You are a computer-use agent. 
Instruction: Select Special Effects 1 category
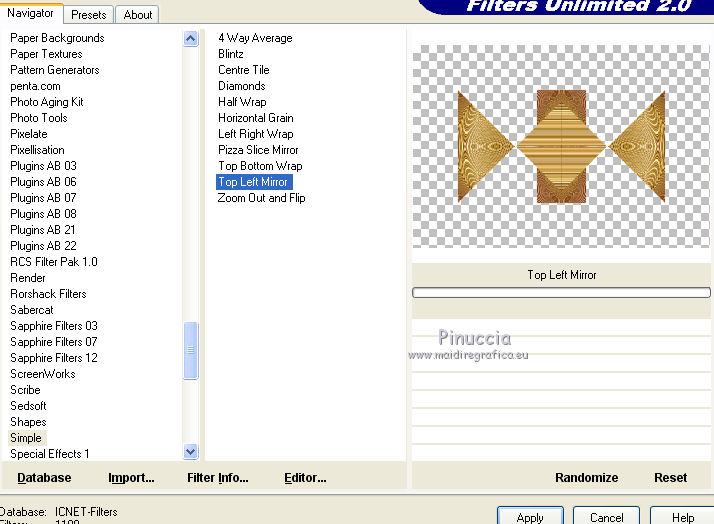[50, 454]
